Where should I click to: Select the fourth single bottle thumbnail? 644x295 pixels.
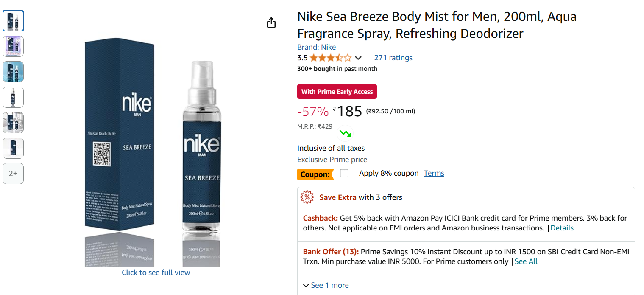pyautogui.click(x=13, y=97)
